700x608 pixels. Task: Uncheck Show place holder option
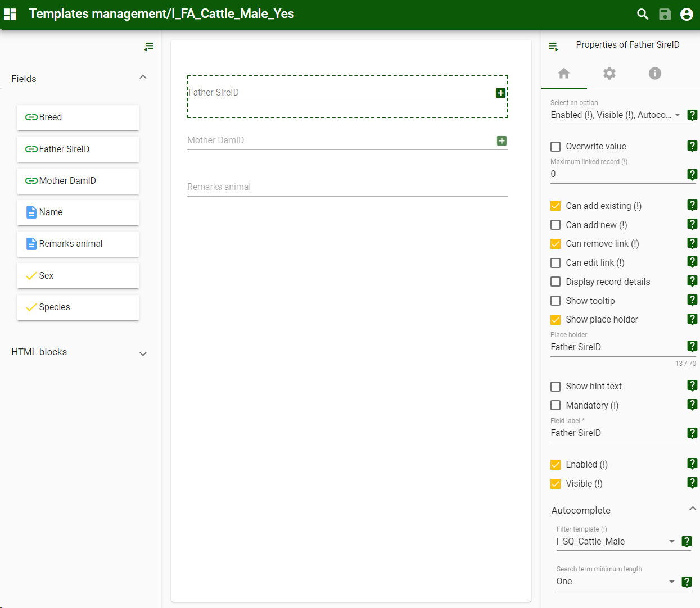(556, 320)
